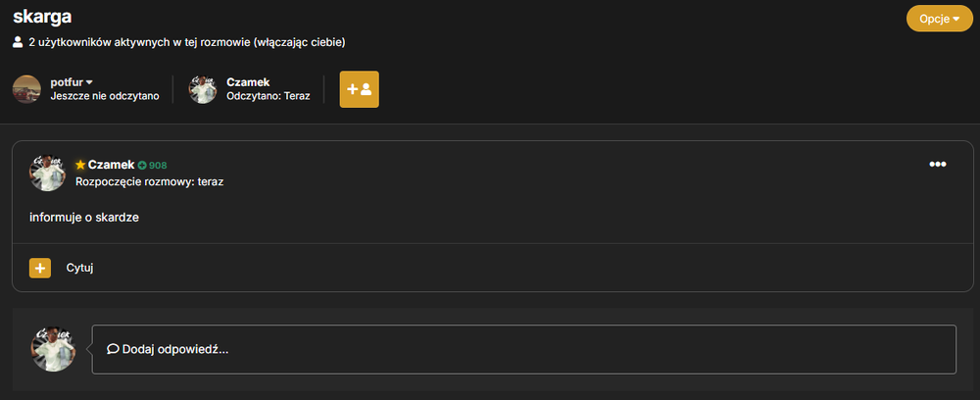The height and width of the screenshot is (400, 980).
Task: Click the Czamek name in participants list
Action: (248, 82)
